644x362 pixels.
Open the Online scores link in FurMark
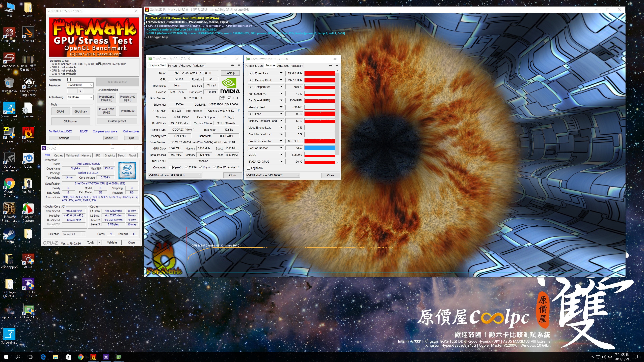click(131, 131)
